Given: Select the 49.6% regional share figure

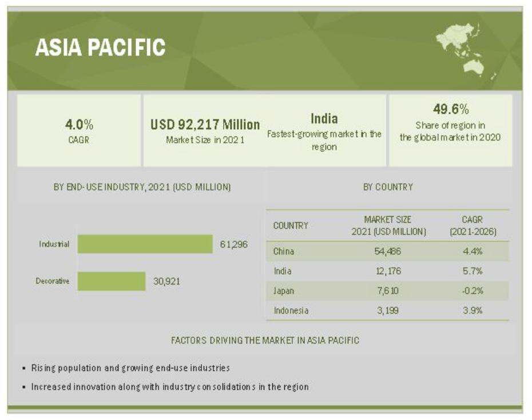Looking at the screenshot, I should coord(451,109).
